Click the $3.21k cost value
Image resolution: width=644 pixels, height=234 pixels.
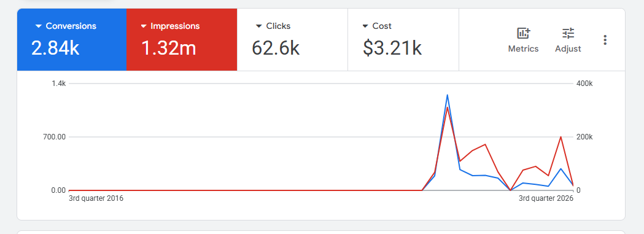(x=392, y=48)
